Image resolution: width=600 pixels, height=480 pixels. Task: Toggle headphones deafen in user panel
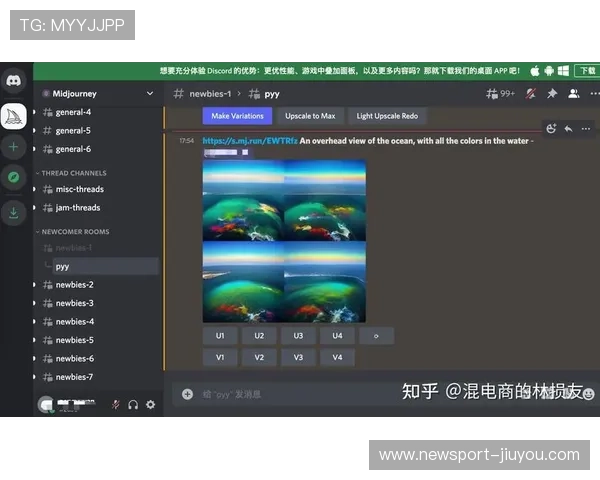pos(133,405)
